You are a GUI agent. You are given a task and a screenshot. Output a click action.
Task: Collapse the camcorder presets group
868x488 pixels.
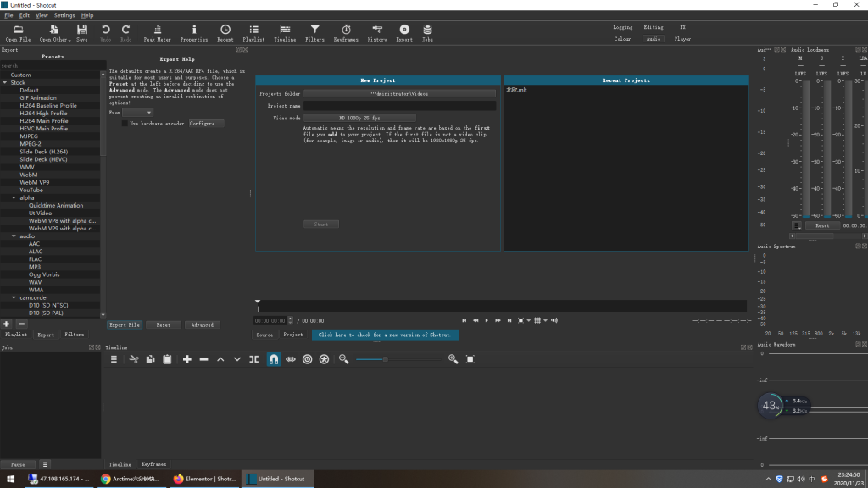14,297
